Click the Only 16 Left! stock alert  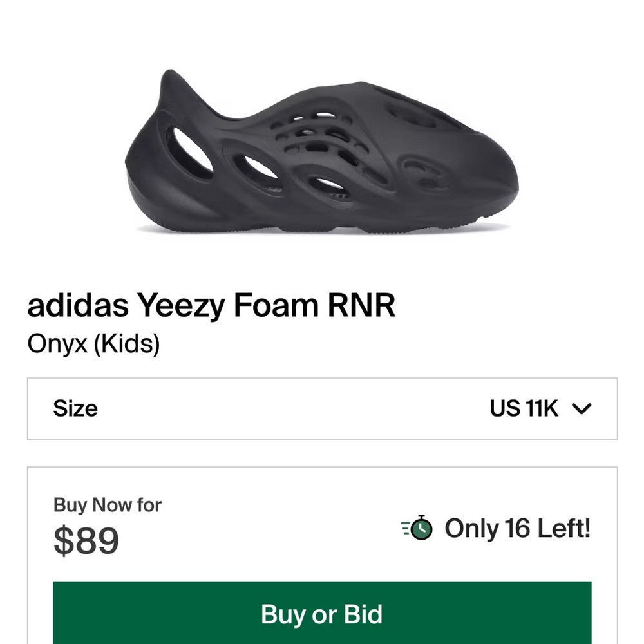click(x=518, y=529)
